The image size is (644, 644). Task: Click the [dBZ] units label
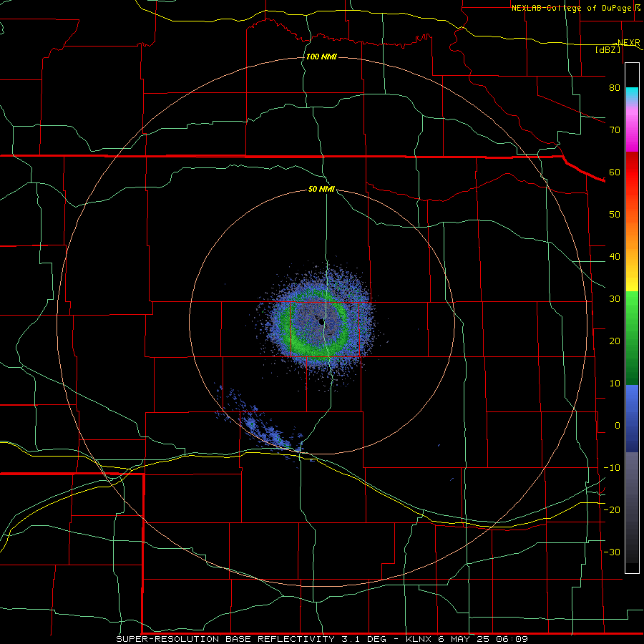(608, 49)
